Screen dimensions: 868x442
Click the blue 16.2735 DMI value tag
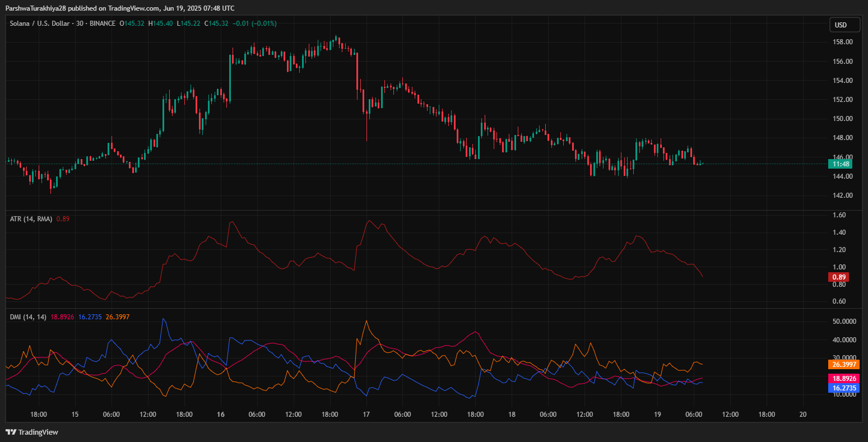843,388
